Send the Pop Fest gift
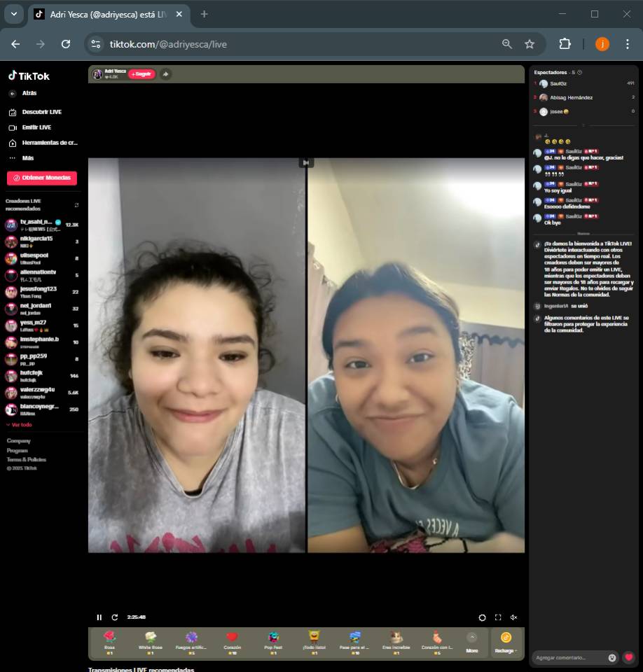 (x=273, y=641)
